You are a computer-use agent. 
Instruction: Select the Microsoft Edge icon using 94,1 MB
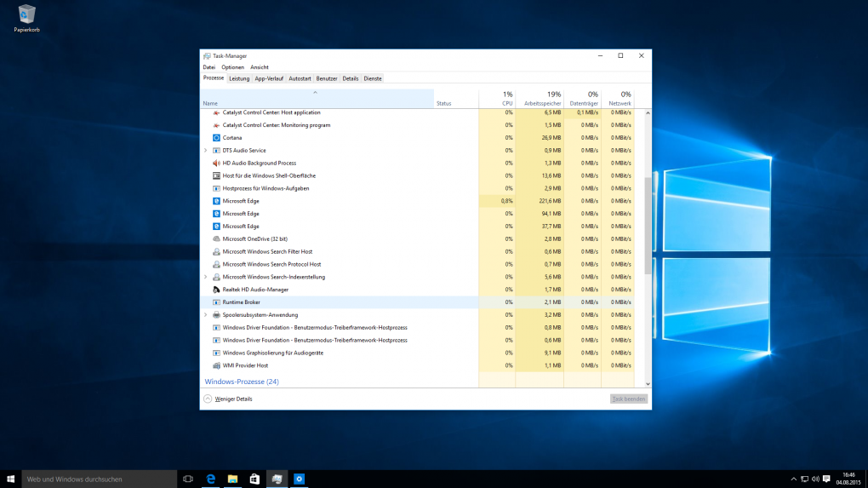(x=216, y=214)
